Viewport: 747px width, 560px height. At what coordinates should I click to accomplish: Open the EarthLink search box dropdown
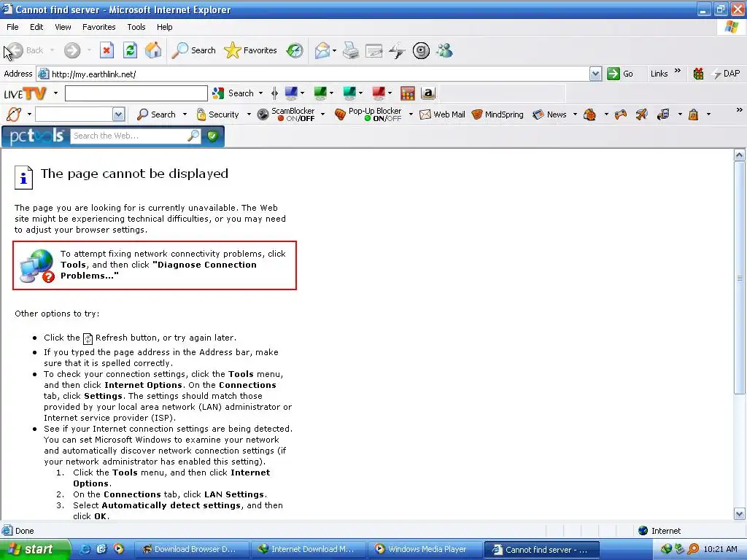click(x=119, y=114)
